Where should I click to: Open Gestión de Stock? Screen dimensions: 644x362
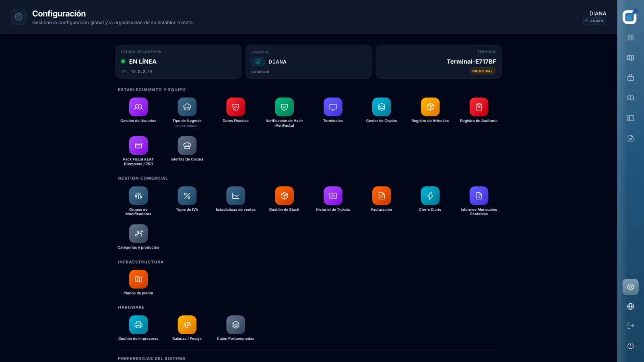(284, 196)
